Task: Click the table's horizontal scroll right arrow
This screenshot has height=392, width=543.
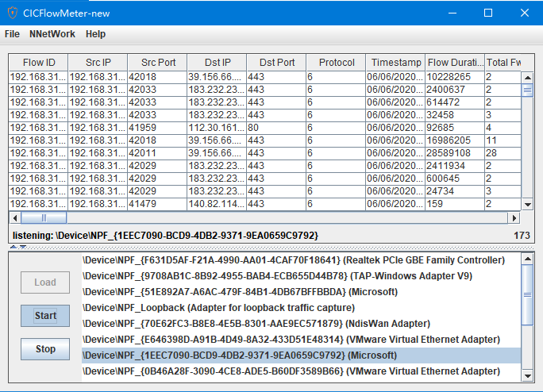Action: tap(515, 217)
